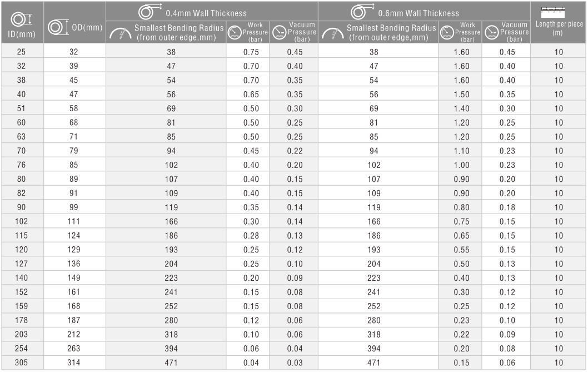Select the ID 25 cell in the first row

pyautogui.click(x=21, y=52)
